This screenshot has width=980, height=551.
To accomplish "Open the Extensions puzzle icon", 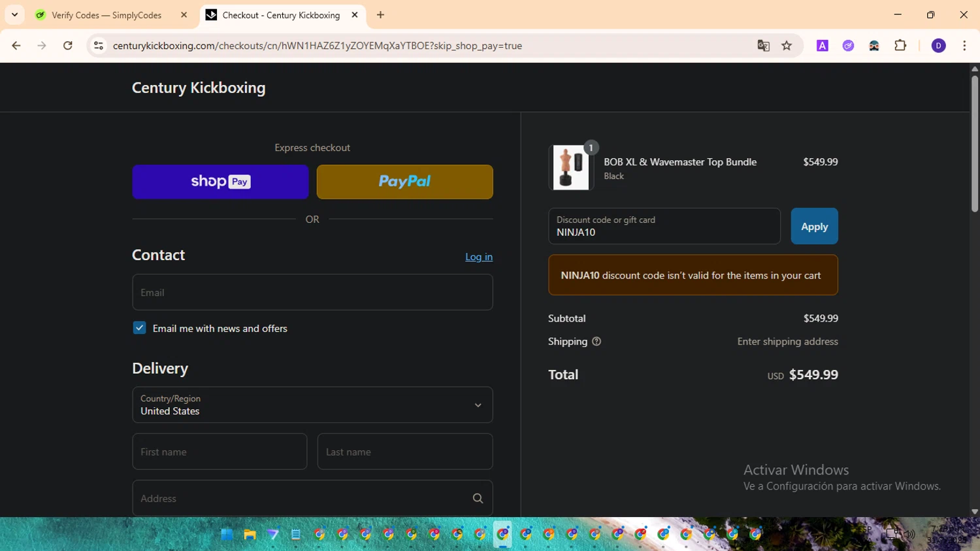I will [x=900, y=46].
